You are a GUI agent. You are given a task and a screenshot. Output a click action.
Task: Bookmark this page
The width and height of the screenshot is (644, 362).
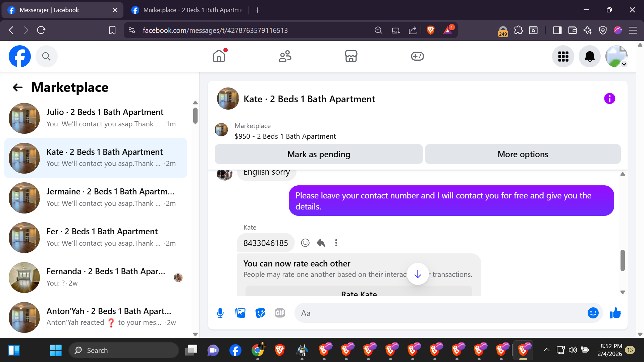coord(112,30)
